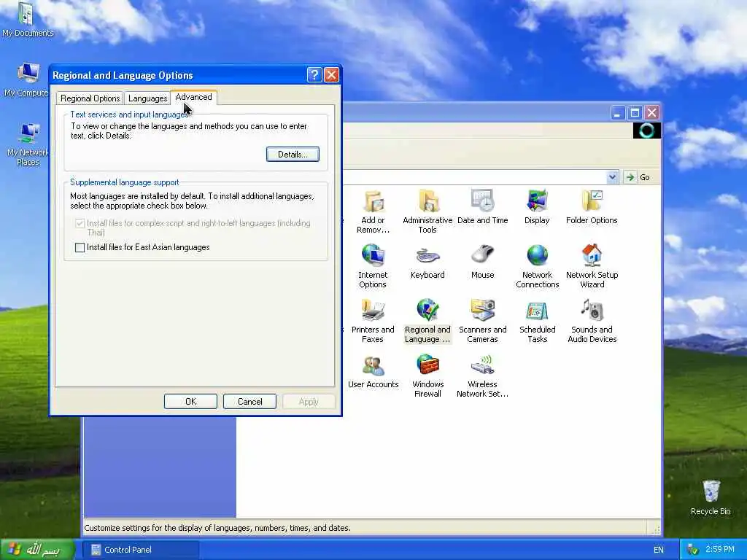
Task: Open Folder Options icon
Action: [592, 201]
